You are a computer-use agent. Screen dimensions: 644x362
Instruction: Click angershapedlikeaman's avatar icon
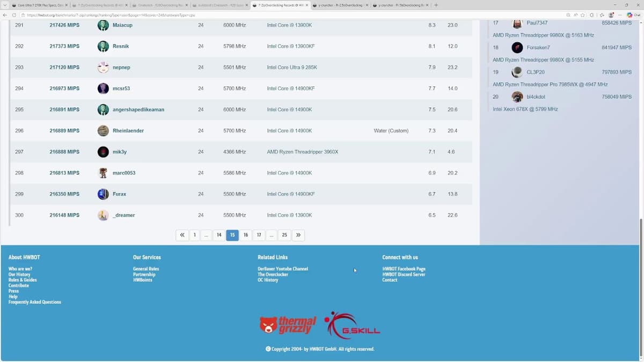(103, 109)
